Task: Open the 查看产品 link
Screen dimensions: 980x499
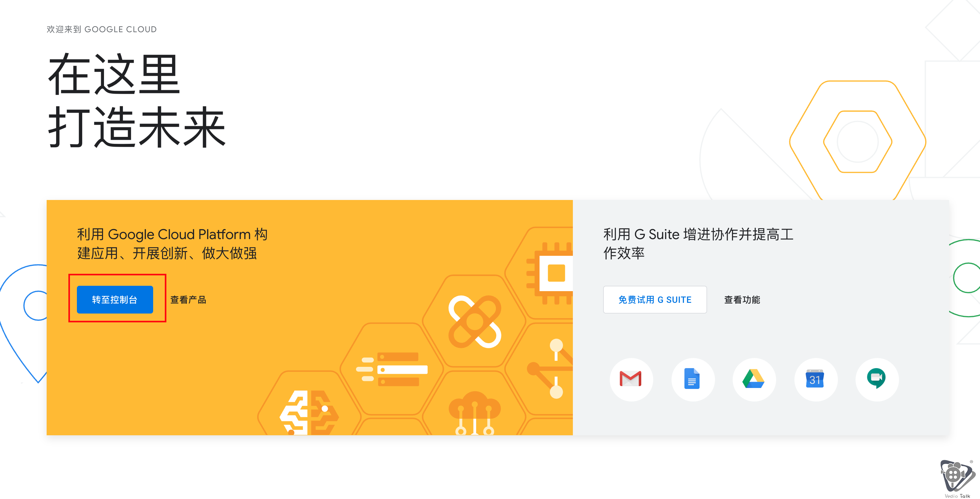Action: point(188,300)
